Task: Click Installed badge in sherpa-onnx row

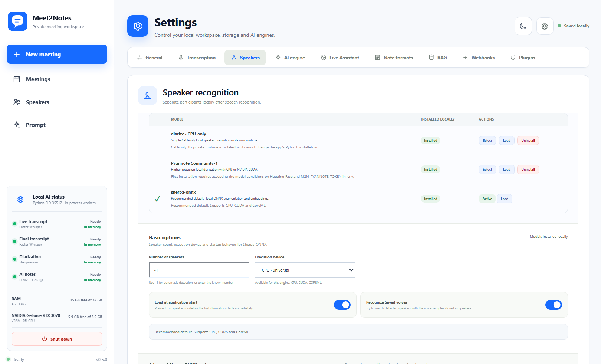Action: 430,199
